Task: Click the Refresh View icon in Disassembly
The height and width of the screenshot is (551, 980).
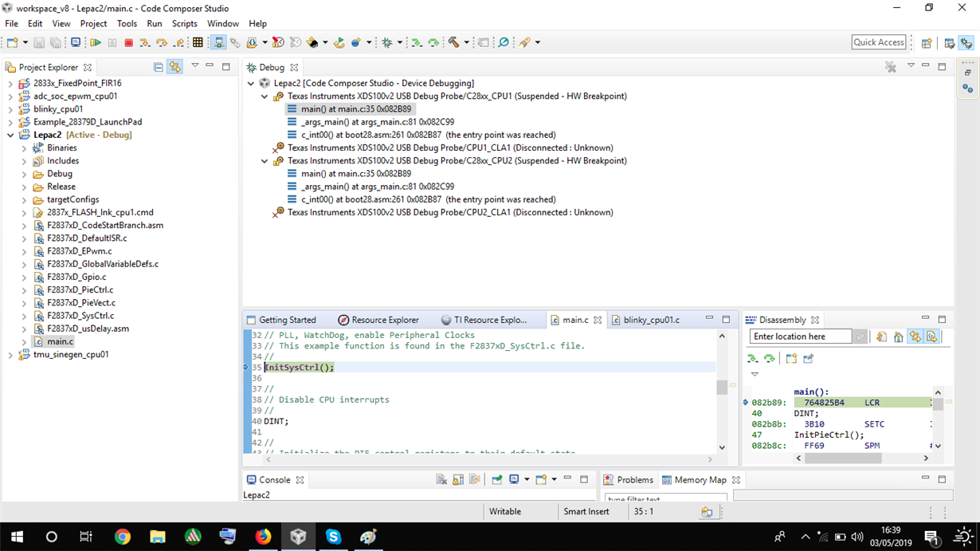Action: tap(882, 337)
